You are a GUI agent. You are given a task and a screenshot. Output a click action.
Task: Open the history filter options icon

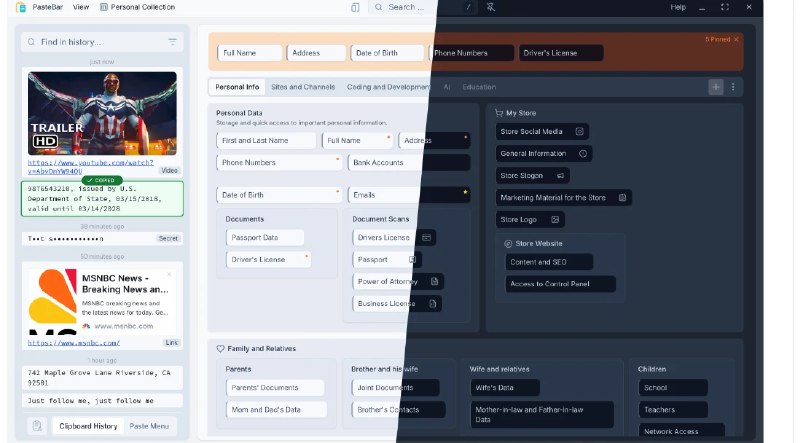coord(173,42)
